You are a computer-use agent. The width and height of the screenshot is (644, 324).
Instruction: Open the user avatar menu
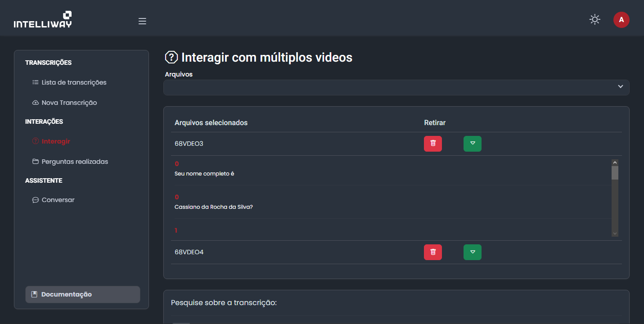click(621, 20)
